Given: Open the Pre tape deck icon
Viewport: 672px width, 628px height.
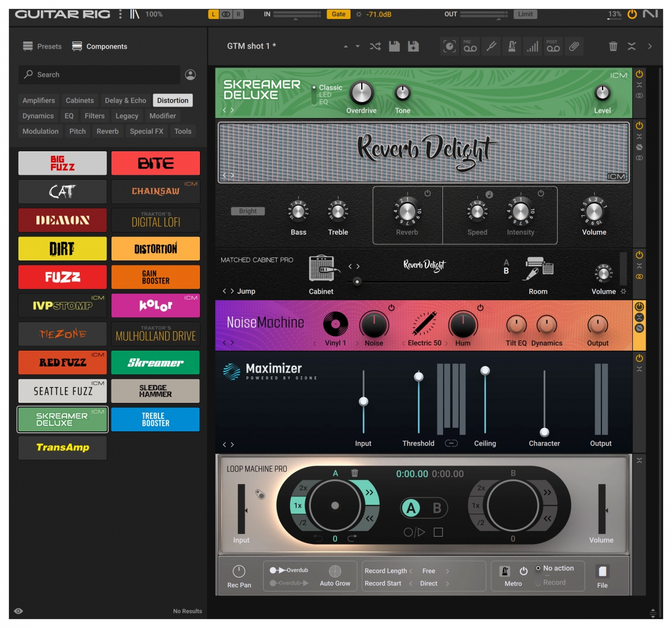Looking at the screenshot, I should pyautogui.click(x=470, y=46).
